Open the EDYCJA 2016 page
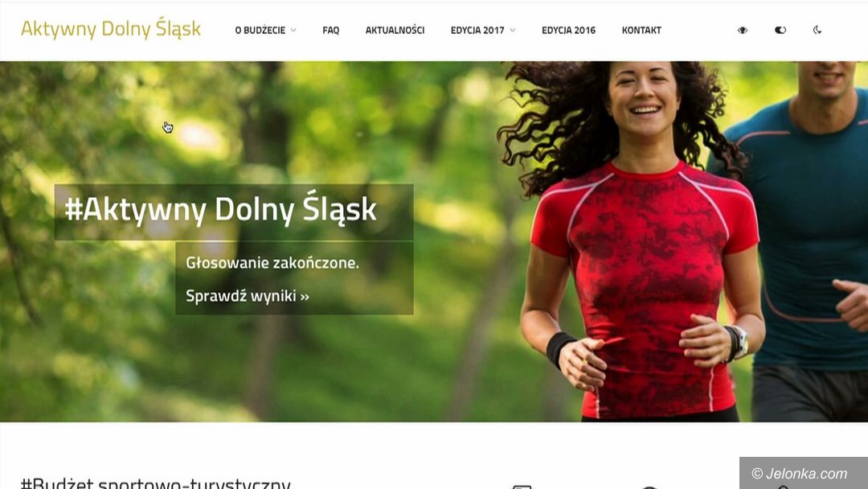 568,30
